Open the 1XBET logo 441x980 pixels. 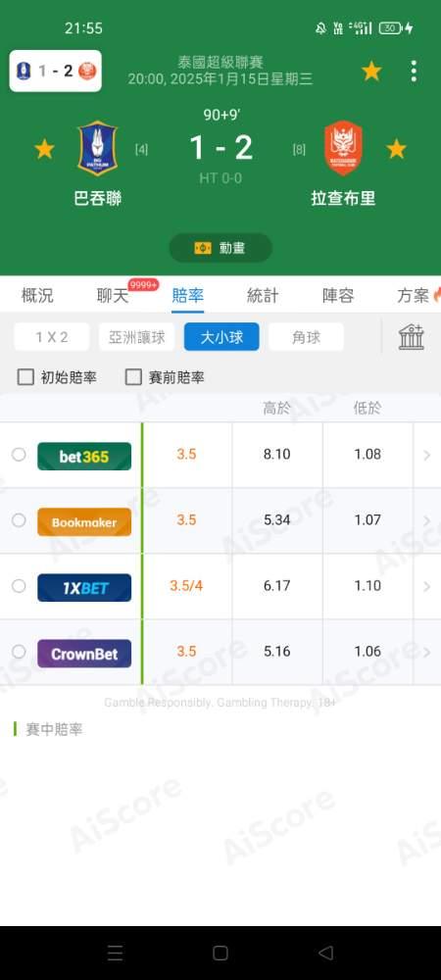click(84, 587)
